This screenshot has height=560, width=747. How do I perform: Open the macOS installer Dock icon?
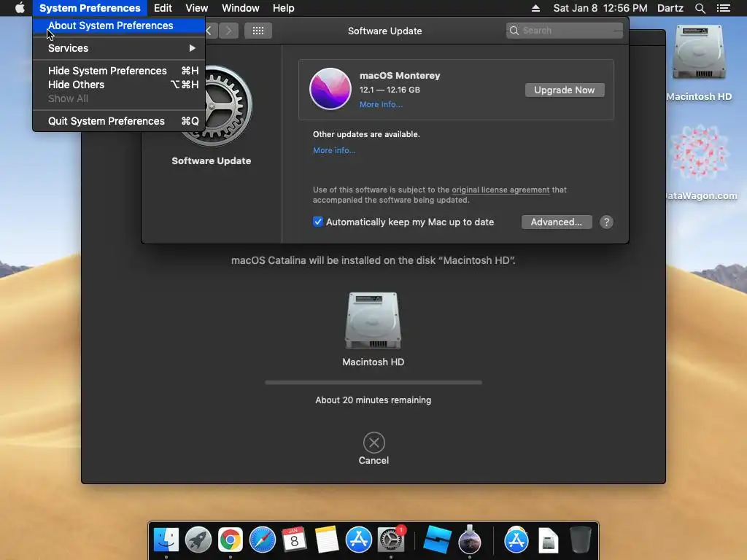click(470, 540)
